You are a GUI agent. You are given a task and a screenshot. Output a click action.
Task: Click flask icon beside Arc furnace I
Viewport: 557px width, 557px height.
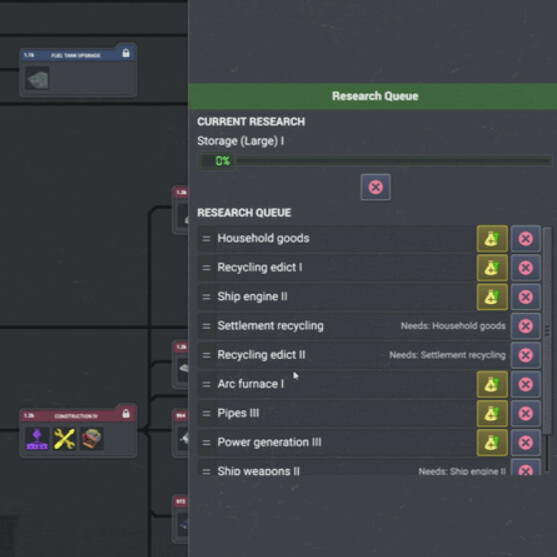(x=492, y=384)
